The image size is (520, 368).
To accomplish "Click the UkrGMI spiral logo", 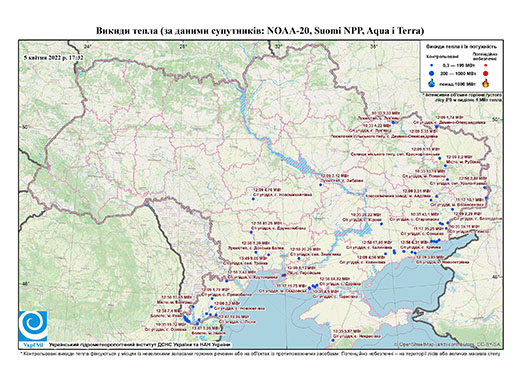I will [33, 326].
